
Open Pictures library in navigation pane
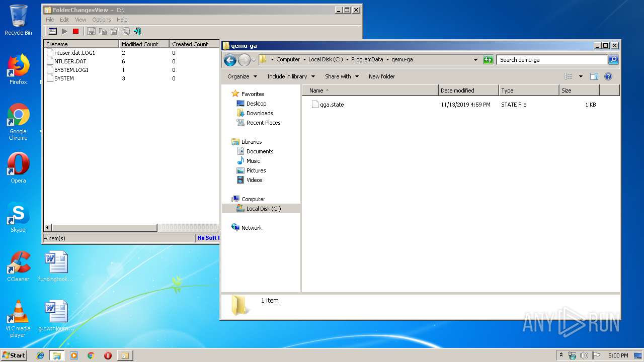tap(256, 170)
